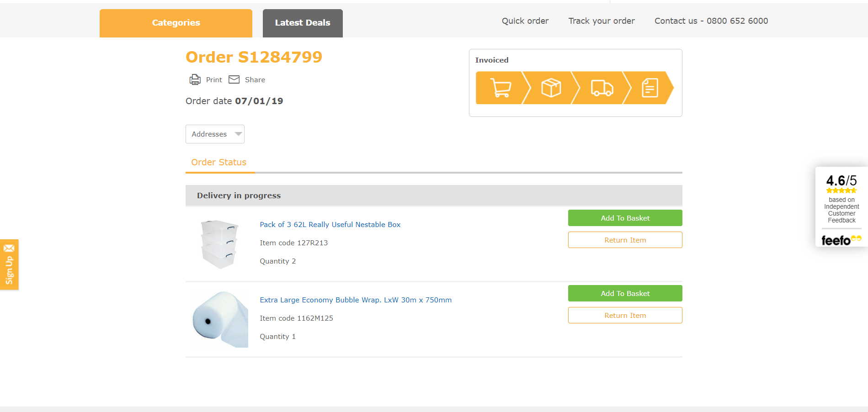The height and width of the screenshot is (412, 868).
Task: Click the Order S1284799 heading
Action: tap(254, 57)
